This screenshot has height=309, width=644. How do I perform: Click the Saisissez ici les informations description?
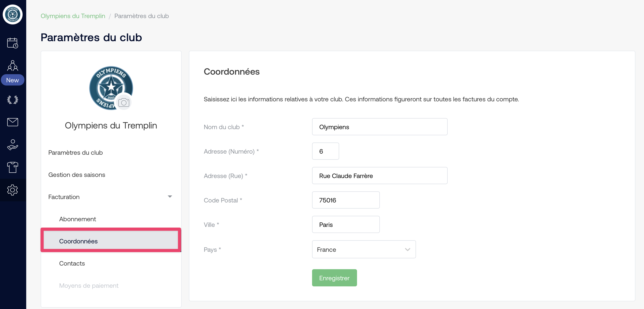click(x=361, y=99)
